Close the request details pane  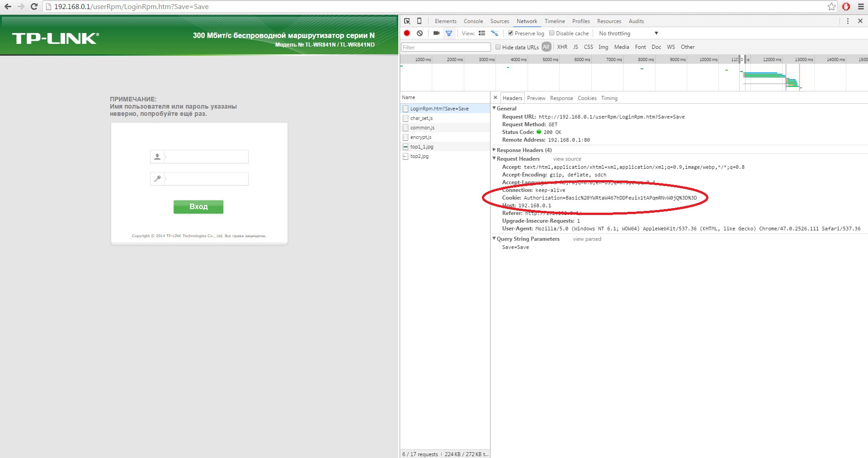pyautogui.click(x=495, y=98)
